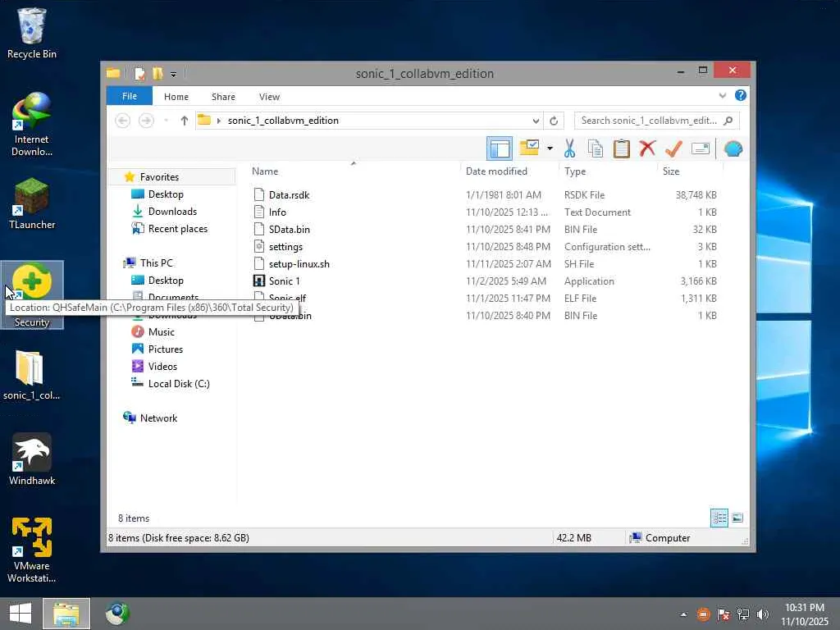Click in the Search sonic_1_collabvm_edition box

tap(656, 121)
